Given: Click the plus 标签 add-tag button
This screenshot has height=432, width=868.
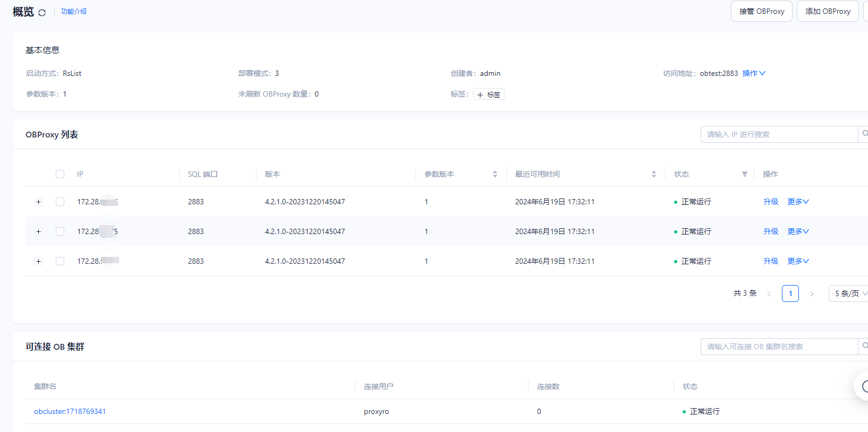Looking at the screenshot, I should 489,94.
